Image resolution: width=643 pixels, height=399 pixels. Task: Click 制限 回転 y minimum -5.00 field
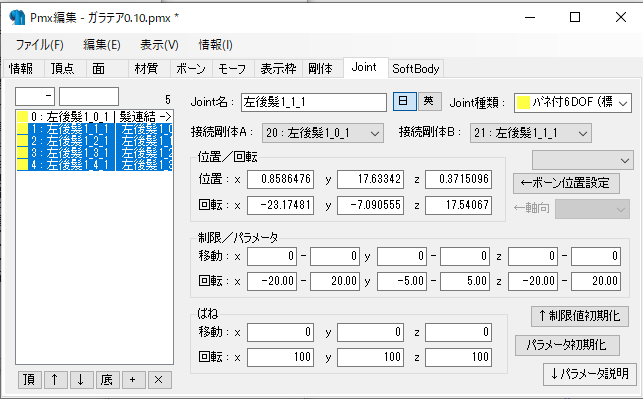click(x=402, y=281)
